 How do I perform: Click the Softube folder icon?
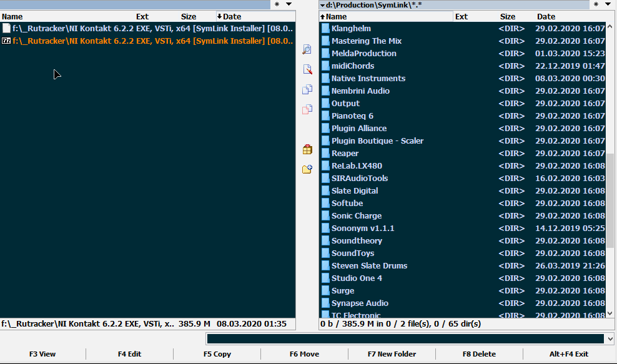(x=325, y=204)
